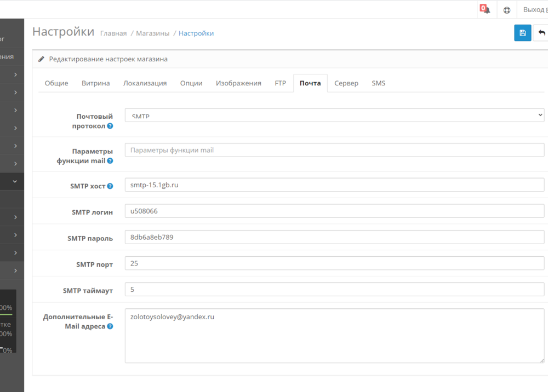Click help icon next to Почтовый протокол
Image resolution: width=548 pixels, height=392 pixels.
(x=110, y=126)
